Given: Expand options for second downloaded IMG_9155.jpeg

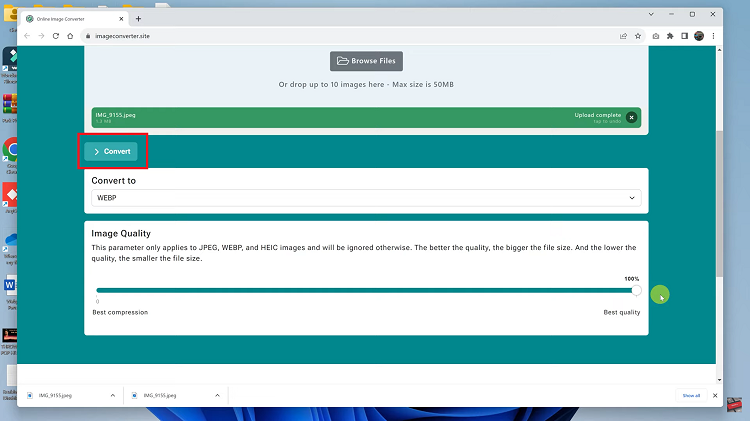Looking at the screenshot, I should tap(216, 396).
